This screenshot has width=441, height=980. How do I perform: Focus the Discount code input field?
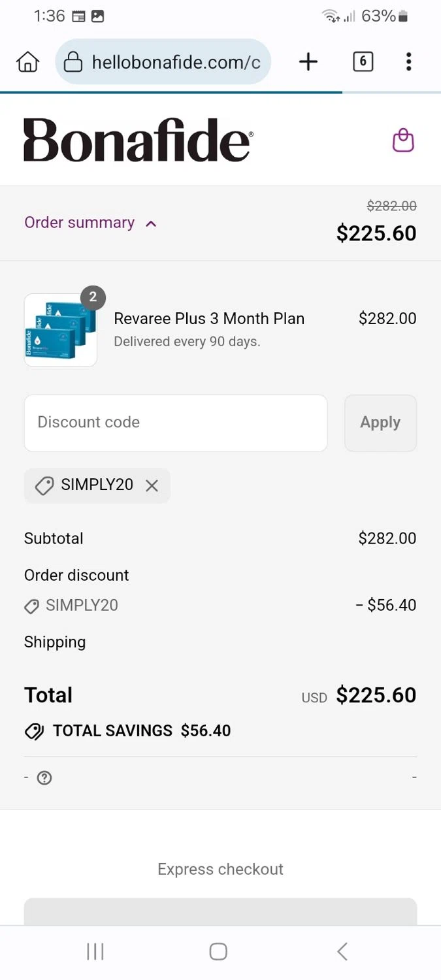click(176, 423)
